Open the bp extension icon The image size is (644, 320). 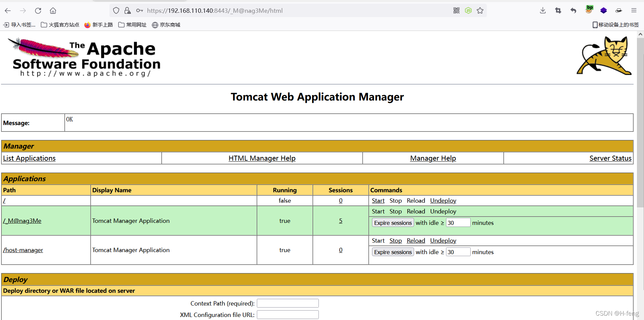click(x=589, y=10)
